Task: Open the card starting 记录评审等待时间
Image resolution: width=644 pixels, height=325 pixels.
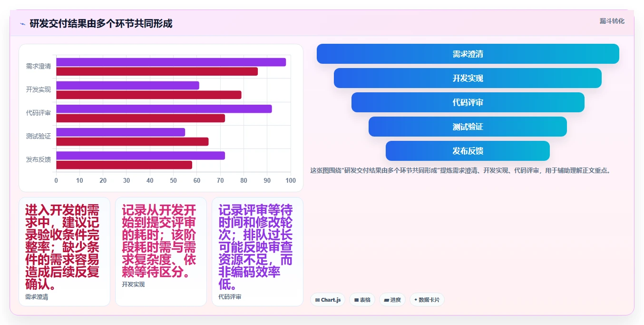Action: click(x=257, y=252)
